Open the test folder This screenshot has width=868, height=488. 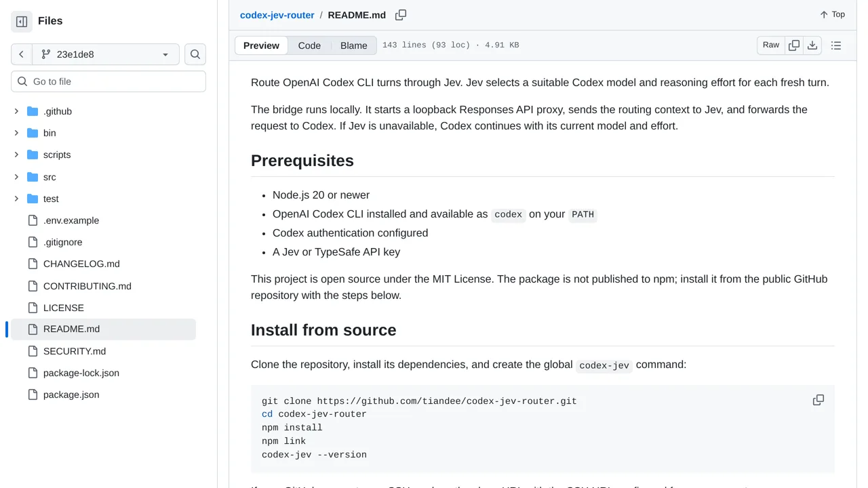point(51,199)
